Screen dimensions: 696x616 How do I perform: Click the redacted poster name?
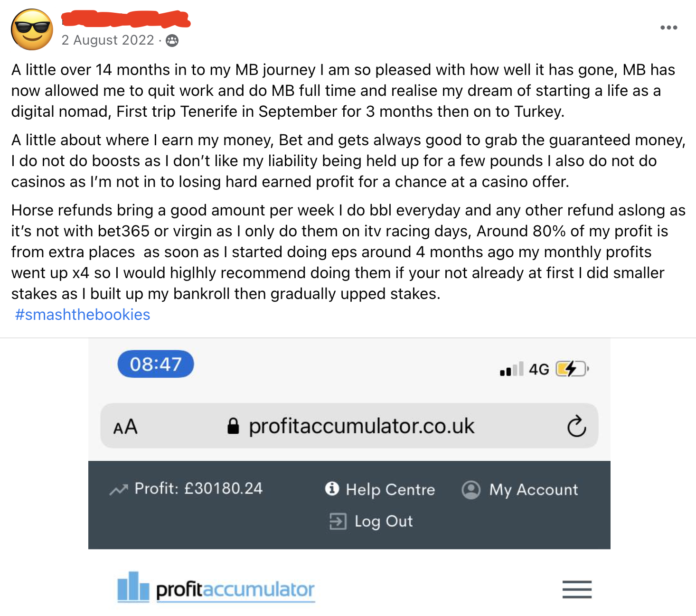click(126, 19)
